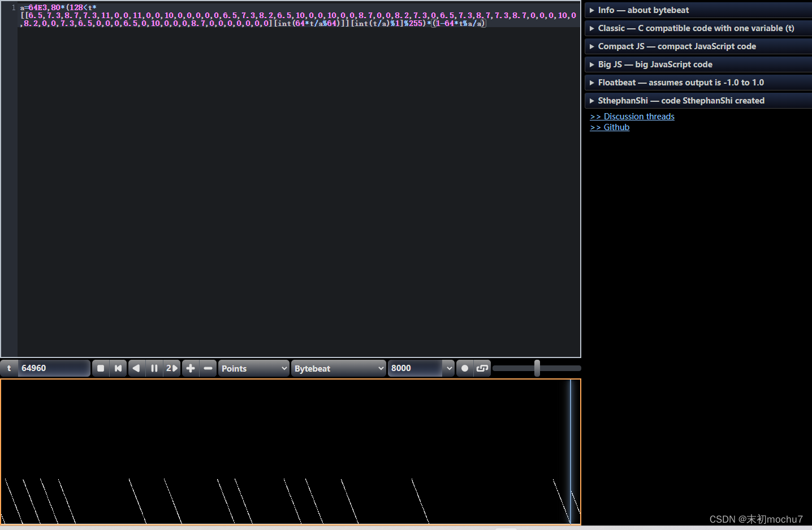Expand the 'SthephanShi' code section
Viewport: 812px width, 530px height.
pyautogui.click(x=698, y=101)
